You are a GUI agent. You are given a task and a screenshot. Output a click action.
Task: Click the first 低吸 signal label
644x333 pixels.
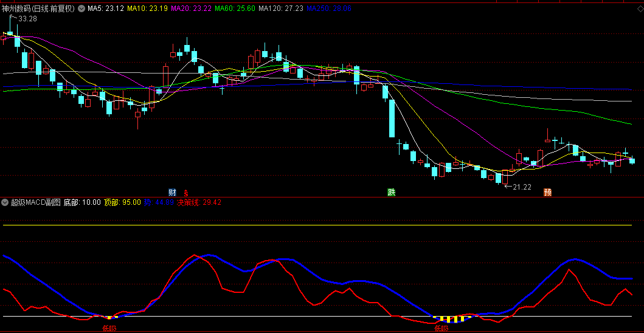pos(109,328)
